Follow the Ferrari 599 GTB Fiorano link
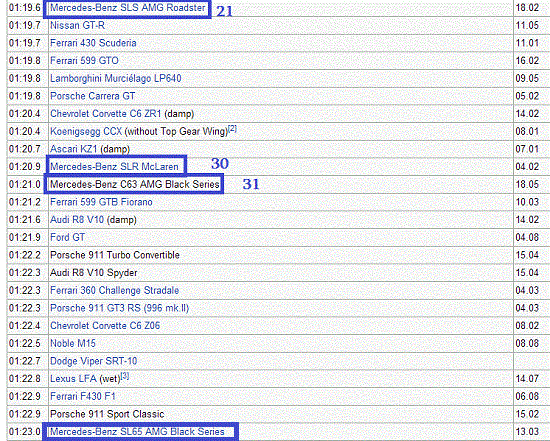The height and width of the screenshot is (441, 550). click(x=101, y=202)
